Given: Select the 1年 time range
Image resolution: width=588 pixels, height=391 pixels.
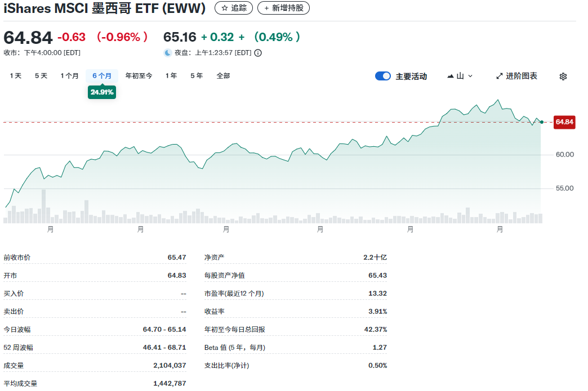Looking at the screenshot, I should coord(171,76).
